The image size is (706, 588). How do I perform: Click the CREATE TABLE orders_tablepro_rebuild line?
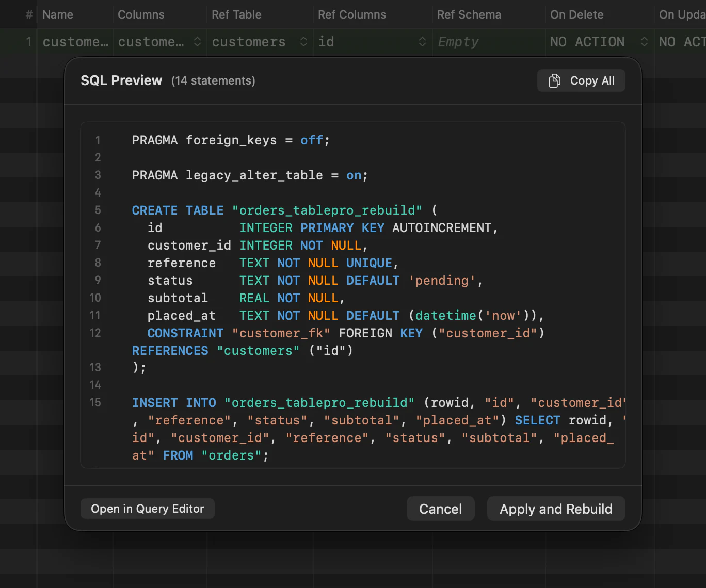(x=284, y=210)
